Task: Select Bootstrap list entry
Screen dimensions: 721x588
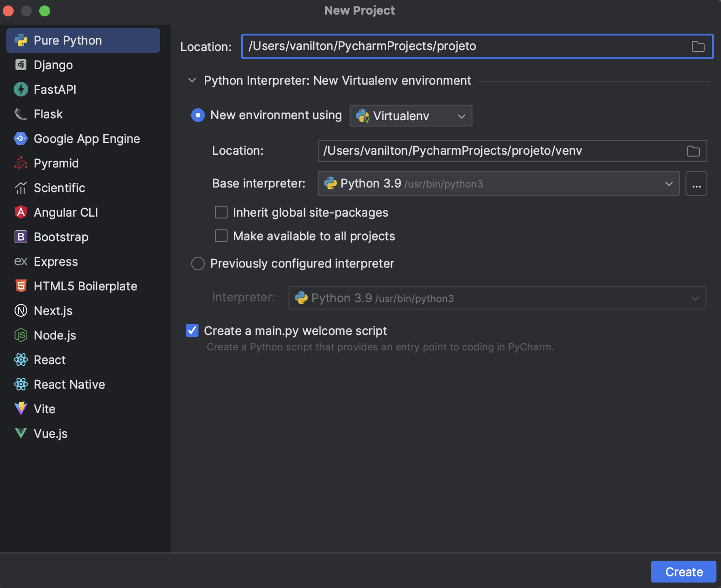Action: click(x=83, y=237)
